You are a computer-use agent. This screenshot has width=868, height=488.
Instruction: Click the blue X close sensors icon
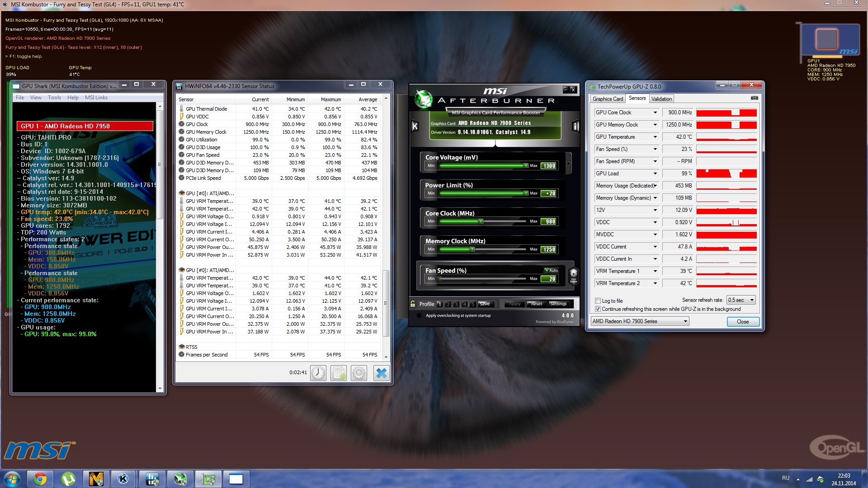381,373
